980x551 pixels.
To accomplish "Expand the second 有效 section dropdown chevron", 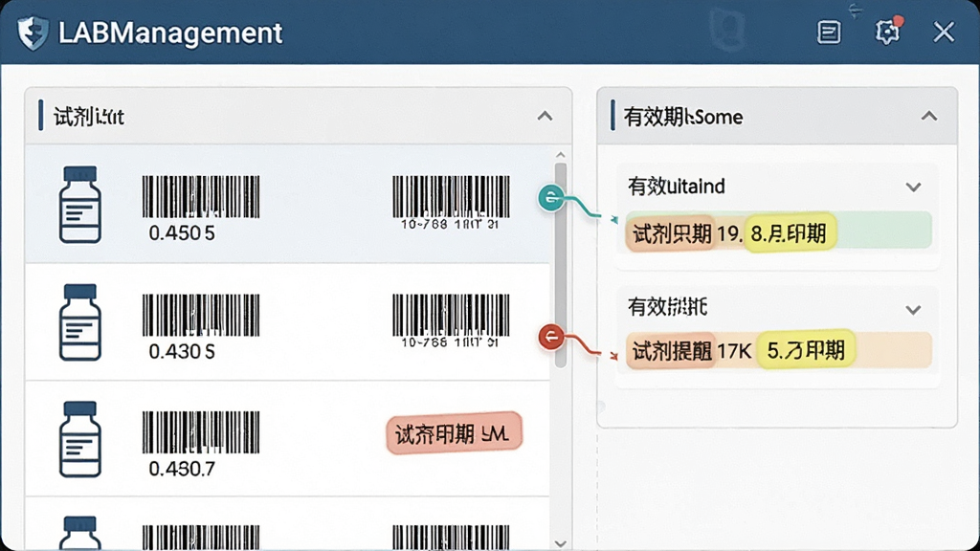I will [913, 310].
